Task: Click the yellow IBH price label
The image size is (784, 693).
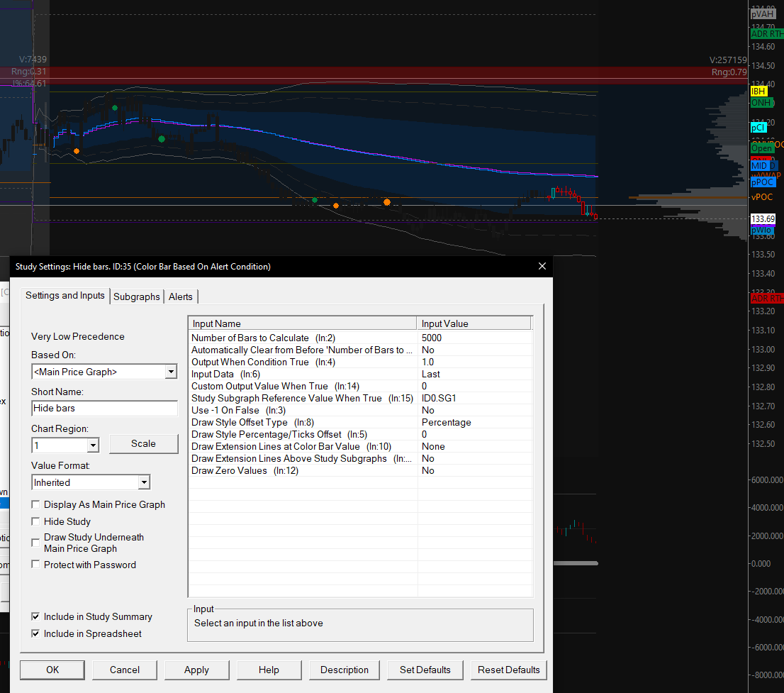Action: pos(758,92)
